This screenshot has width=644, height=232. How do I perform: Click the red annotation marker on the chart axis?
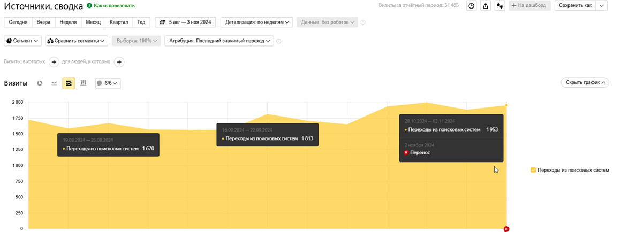click(506, 229)
